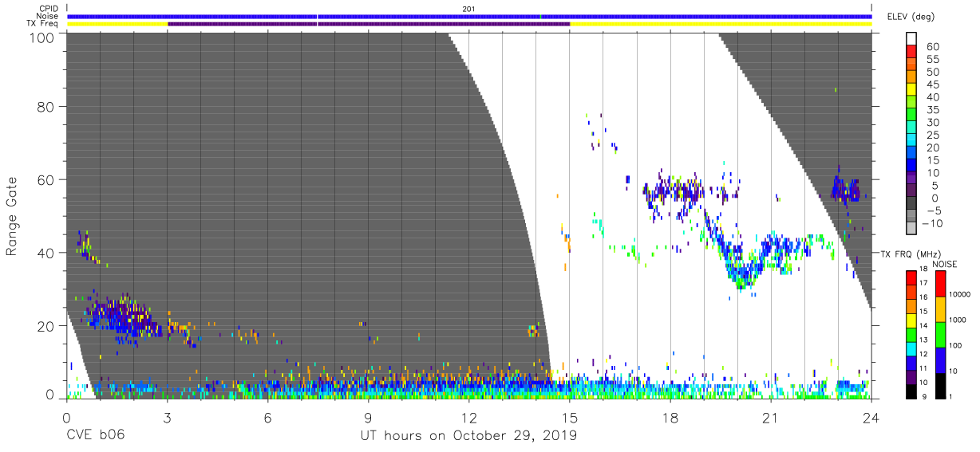The image size is (980, 452).
Task: Click the 18 hour tick label
Action: [x=670, y=418]
